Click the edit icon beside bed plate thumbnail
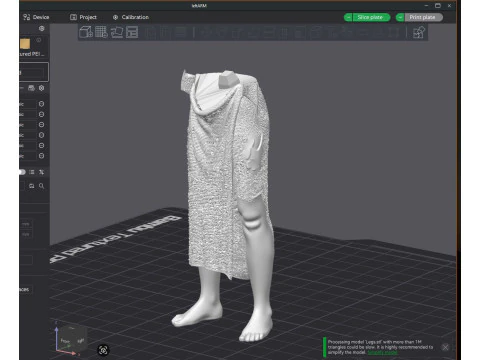The height and width of the screenshot is (360, 480). tap(39, 40)
